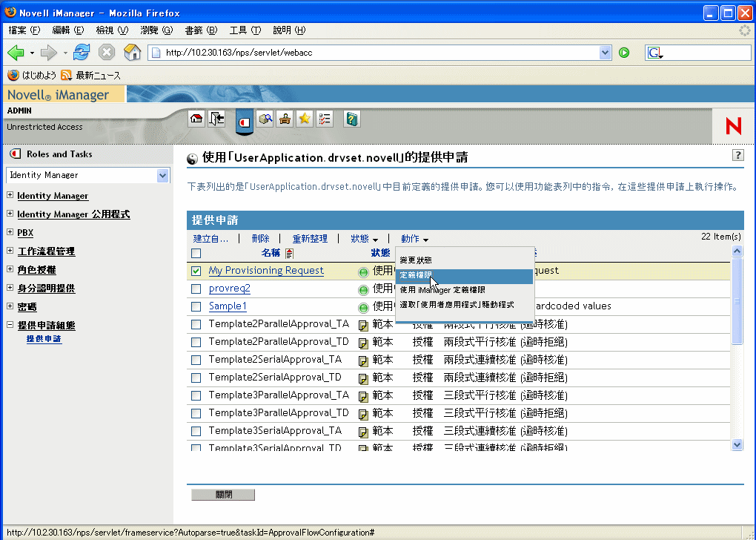This screenshot has width=756, height=540.
Task: Click the list scroll down arrow
Action: (737, 444)
